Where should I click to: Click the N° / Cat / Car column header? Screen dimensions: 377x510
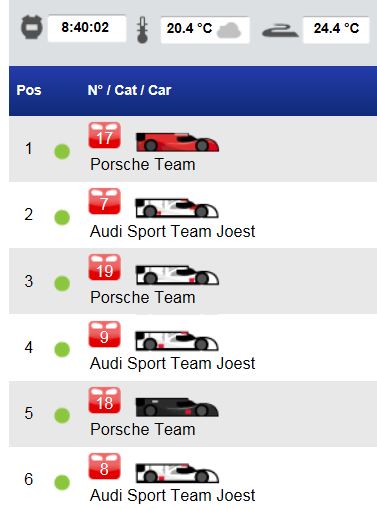129,90
